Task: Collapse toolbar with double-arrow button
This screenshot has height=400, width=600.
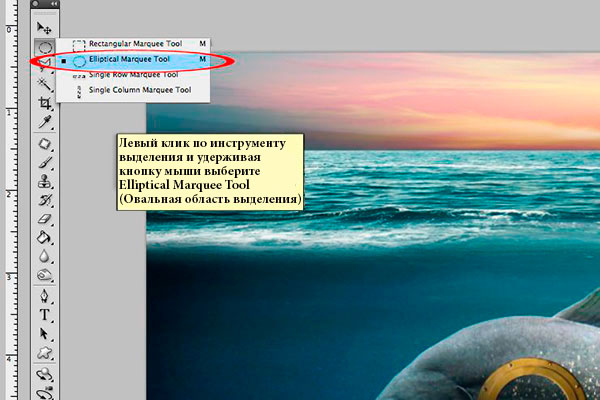Action: [x=54, y=4]
